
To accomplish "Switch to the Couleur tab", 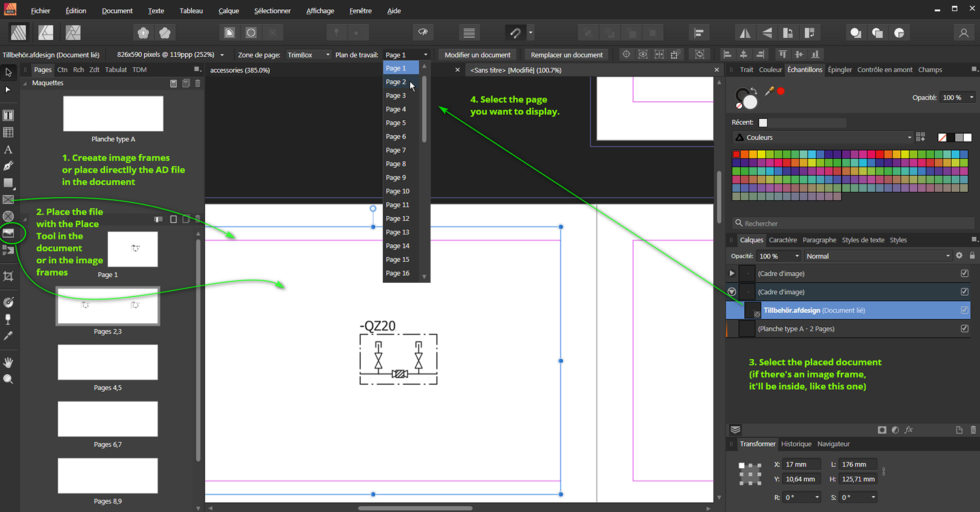I will 770,70.
